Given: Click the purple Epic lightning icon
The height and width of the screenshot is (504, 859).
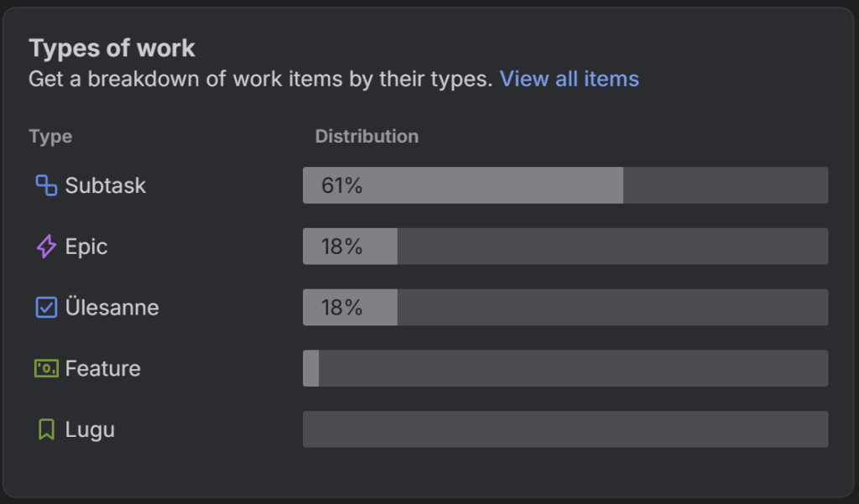Looking at the screenshot, I should coord(46,247).
